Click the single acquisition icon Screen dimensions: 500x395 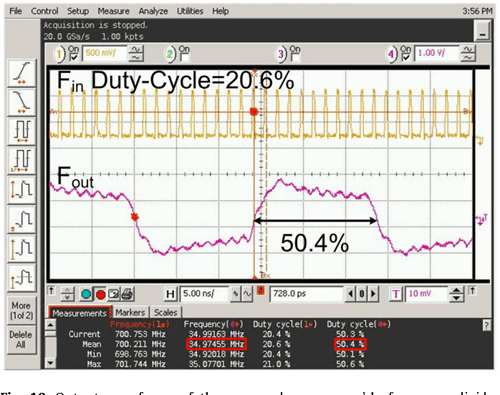coord(113,294)
